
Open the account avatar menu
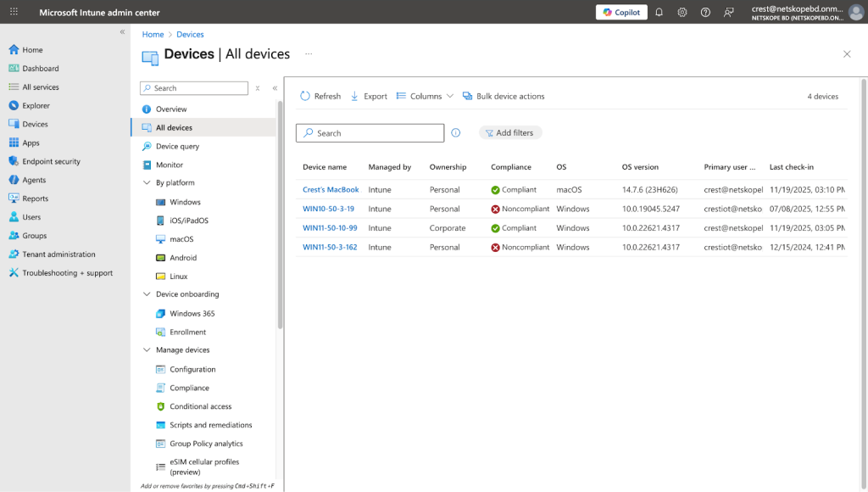(856, 12)
